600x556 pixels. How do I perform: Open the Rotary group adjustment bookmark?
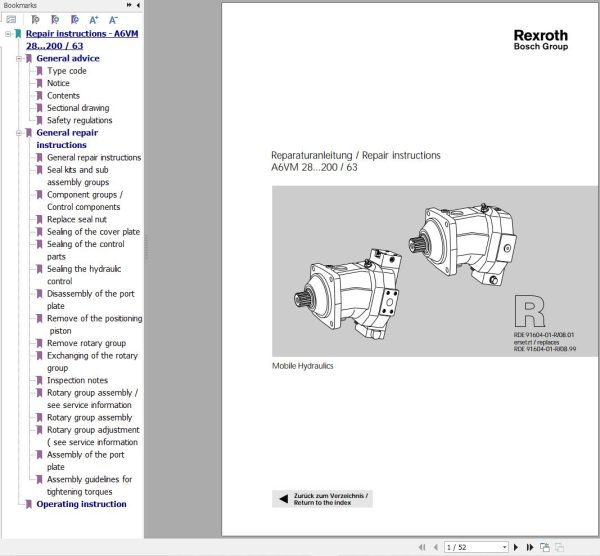(93, 436)
